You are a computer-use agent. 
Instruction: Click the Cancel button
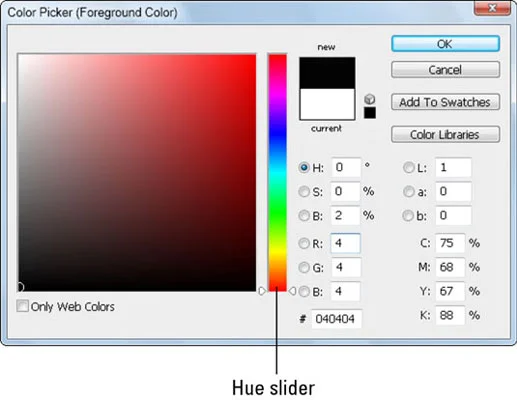tap(445, 70)
